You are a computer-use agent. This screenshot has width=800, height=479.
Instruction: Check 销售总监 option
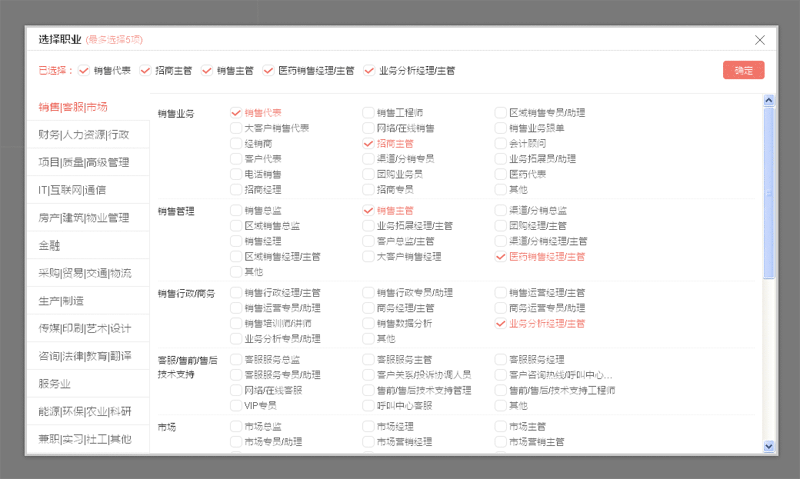click(x=236, y=210)
